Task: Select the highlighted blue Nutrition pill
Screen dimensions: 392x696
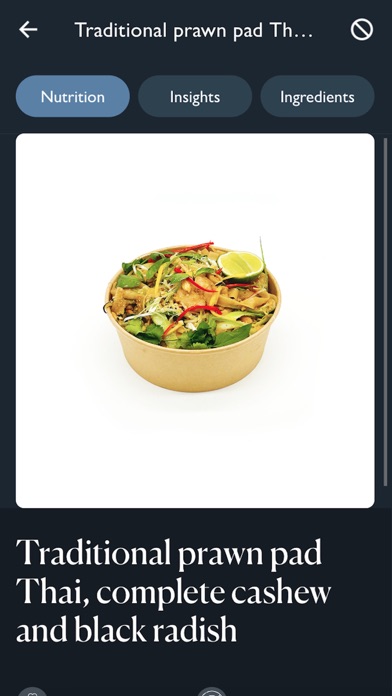Action: pos(73,96)
